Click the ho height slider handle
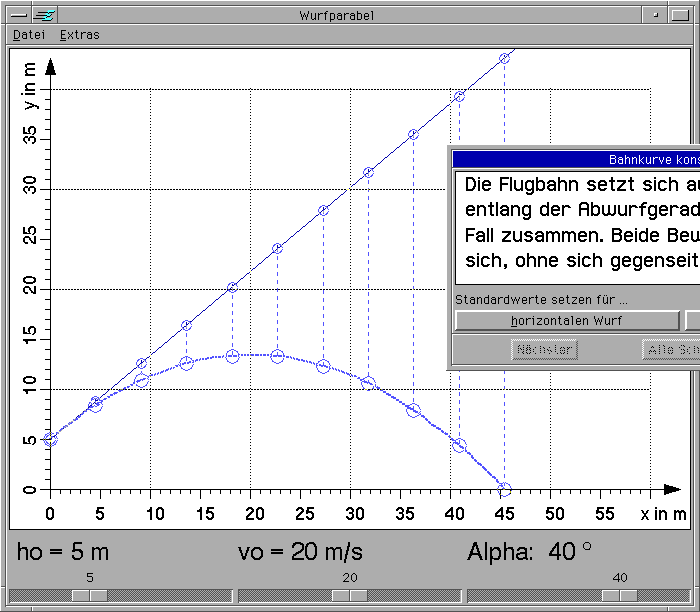This screenshot has width=700, height=612. coord(89,595)
